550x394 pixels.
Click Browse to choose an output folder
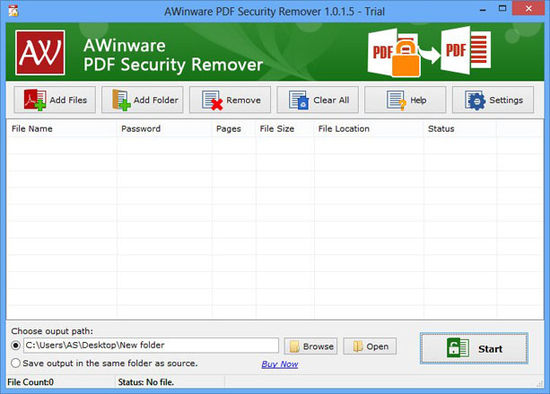tap(311, 346)
